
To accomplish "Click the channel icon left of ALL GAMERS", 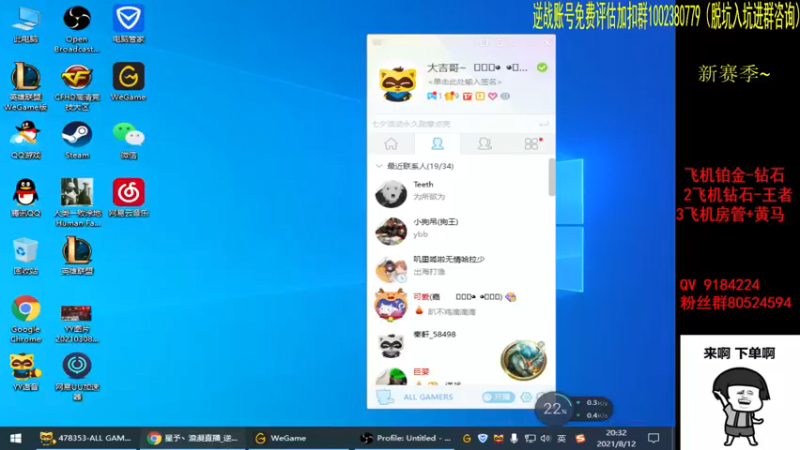I will point(385,397).
